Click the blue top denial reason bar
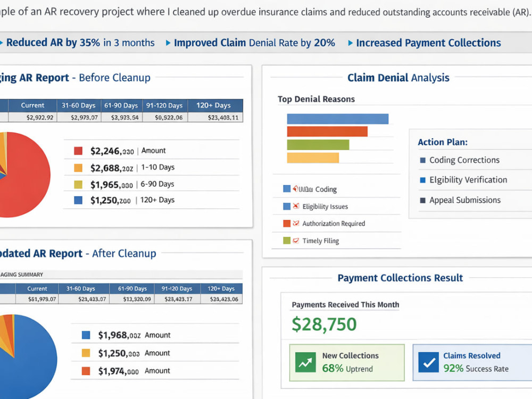The width and height of the screenshot is (532, 399). coord(338,119)
